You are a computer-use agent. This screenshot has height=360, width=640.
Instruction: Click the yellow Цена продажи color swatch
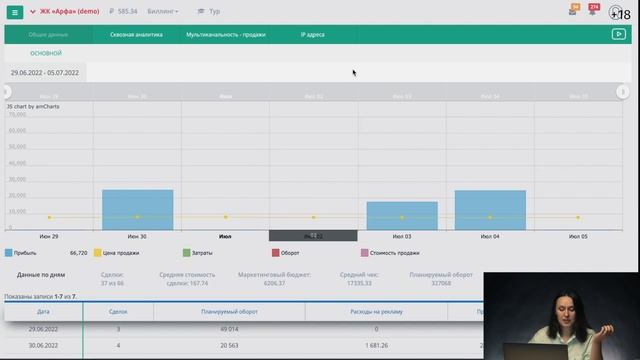[x=98, y=253]
